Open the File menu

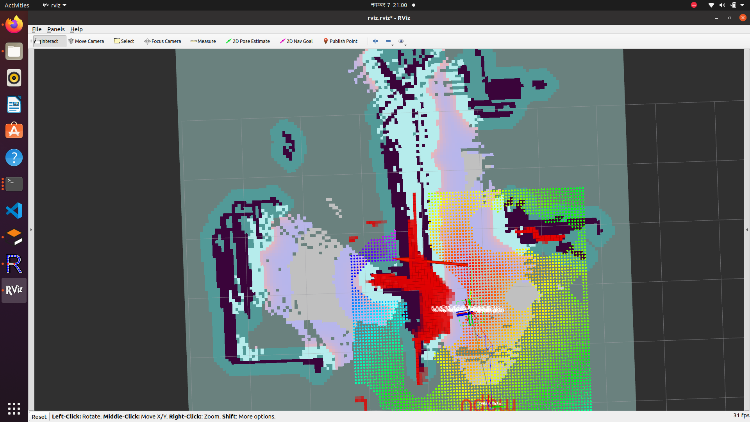pos(37,29)
